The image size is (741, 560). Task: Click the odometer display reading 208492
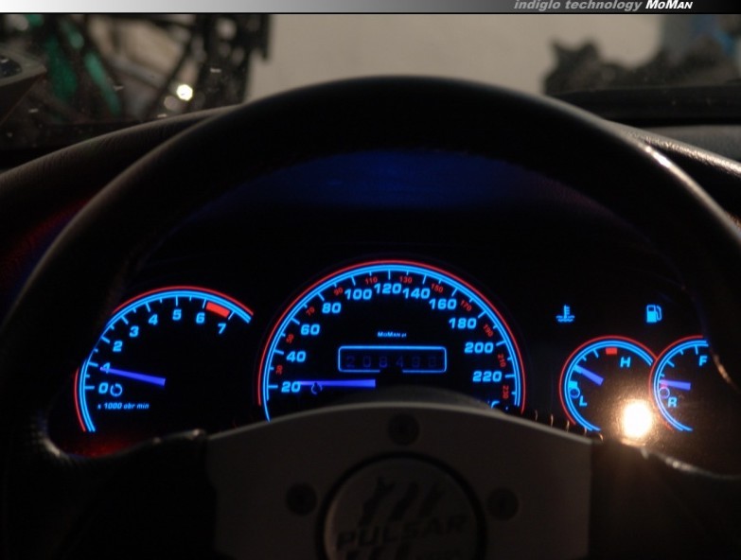392,359
